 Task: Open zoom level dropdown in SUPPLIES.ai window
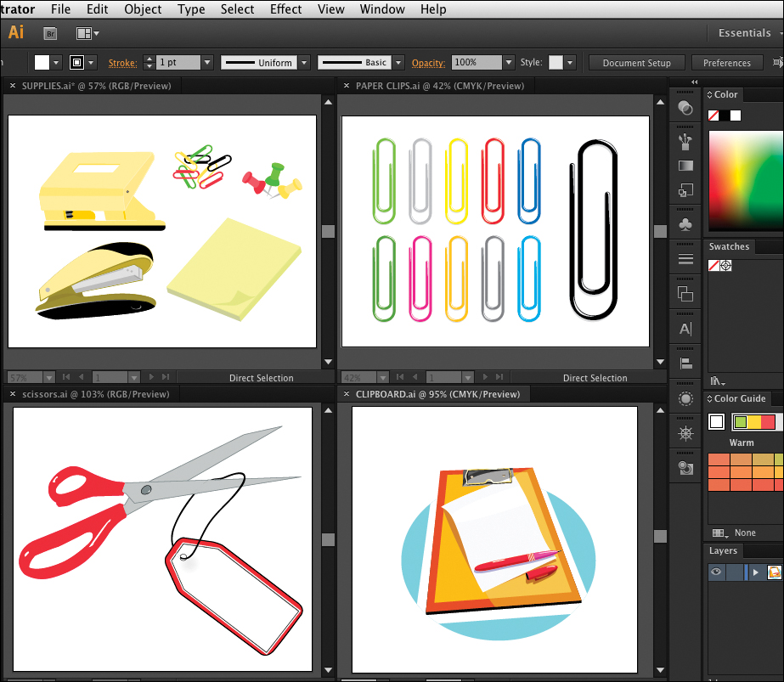49,377
